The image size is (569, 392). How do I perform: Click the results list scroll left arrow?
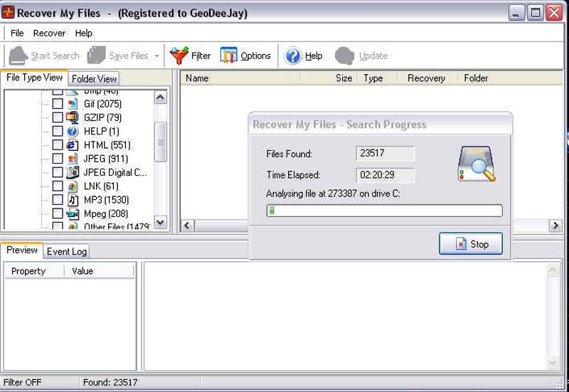187,226
